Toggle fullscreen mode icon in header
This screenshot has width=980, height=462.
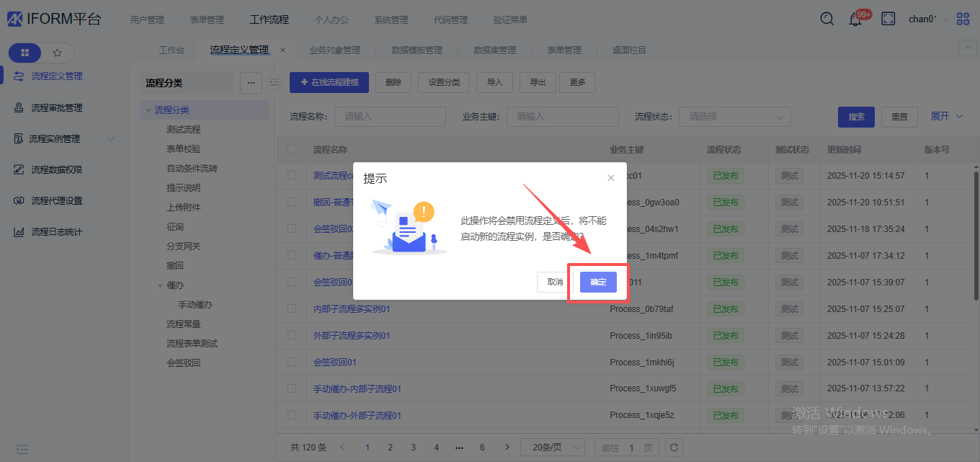(x=888, y=19)
